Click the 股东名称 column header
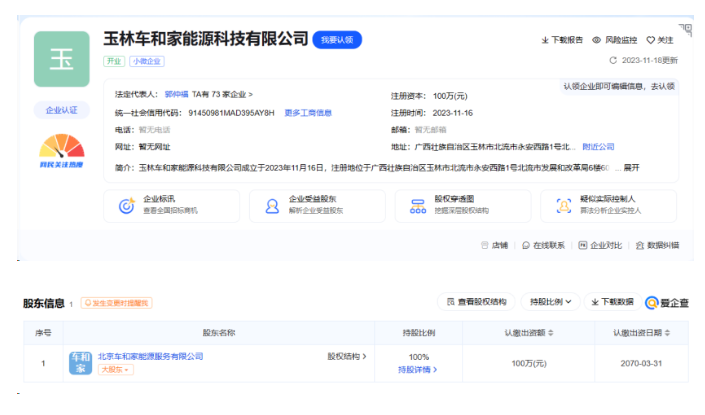705x415 pixels. coord(219,333)
